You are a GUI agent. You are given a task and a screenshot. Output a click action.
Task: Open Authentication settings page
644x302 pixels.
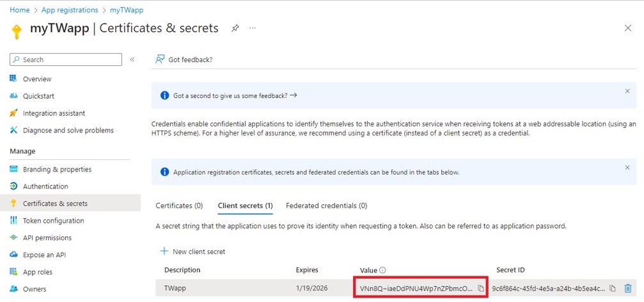coord(45,187)
